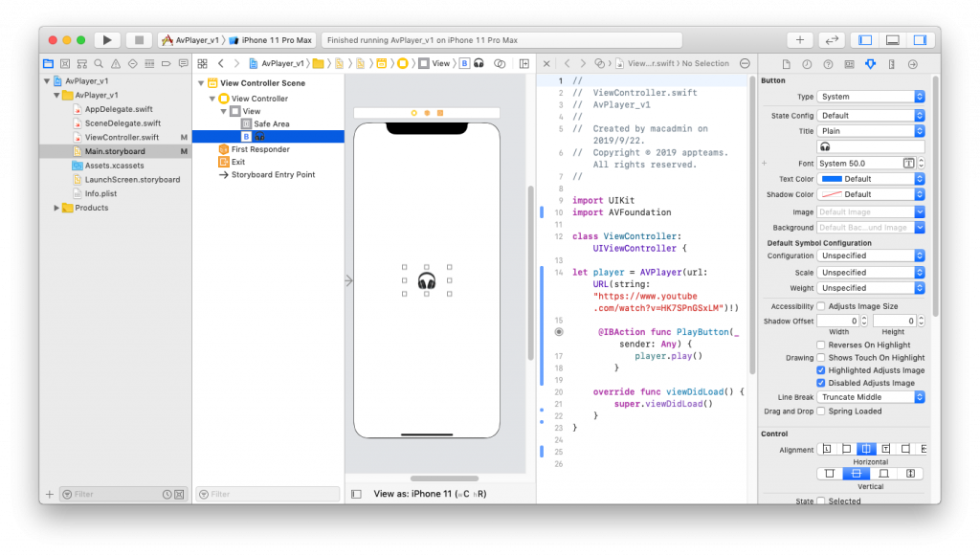
Task: Open AppDelegate.swift in the navigator
Action: pyautogui.click(x=119, y=109)
